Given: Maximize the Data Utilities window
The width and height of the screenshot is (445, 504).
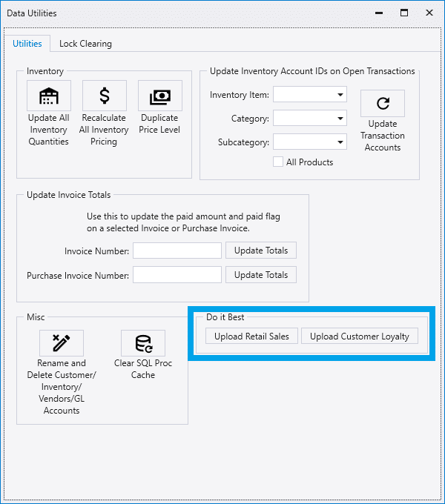Looking at the screenshot, I should pyautogui.click(x=404, y=13).
